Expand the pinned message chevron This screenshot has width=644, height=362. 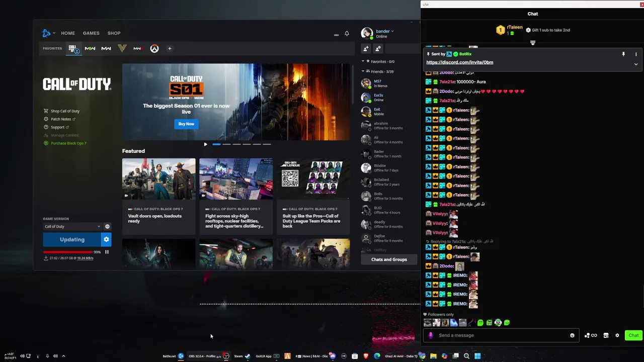636,64
